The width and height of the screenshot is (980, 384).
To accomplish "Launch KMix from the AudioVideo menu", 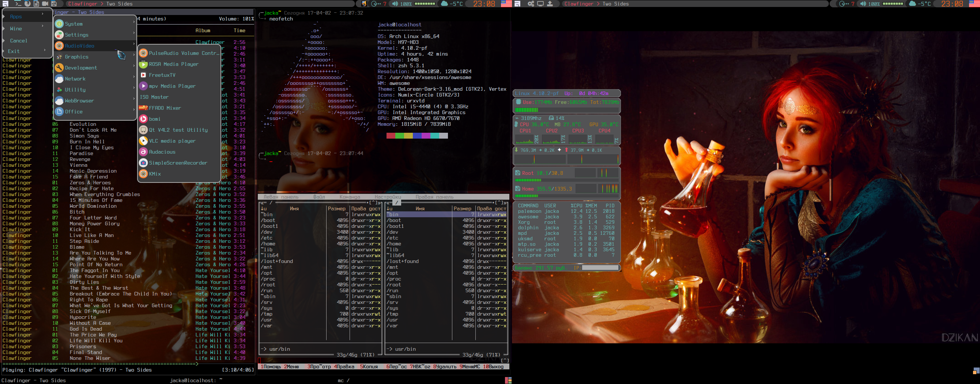I will click(x=180, y=174).
